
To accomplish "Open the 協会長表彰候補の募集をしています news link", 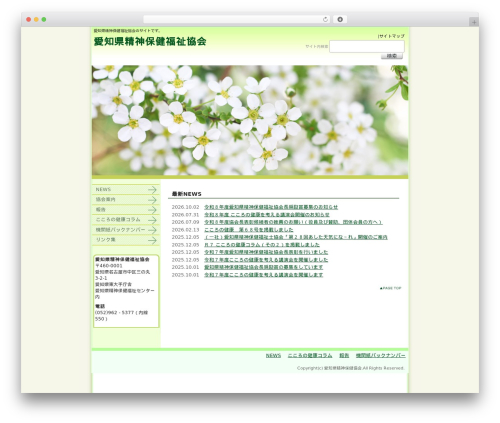I will tap(263, 267).
